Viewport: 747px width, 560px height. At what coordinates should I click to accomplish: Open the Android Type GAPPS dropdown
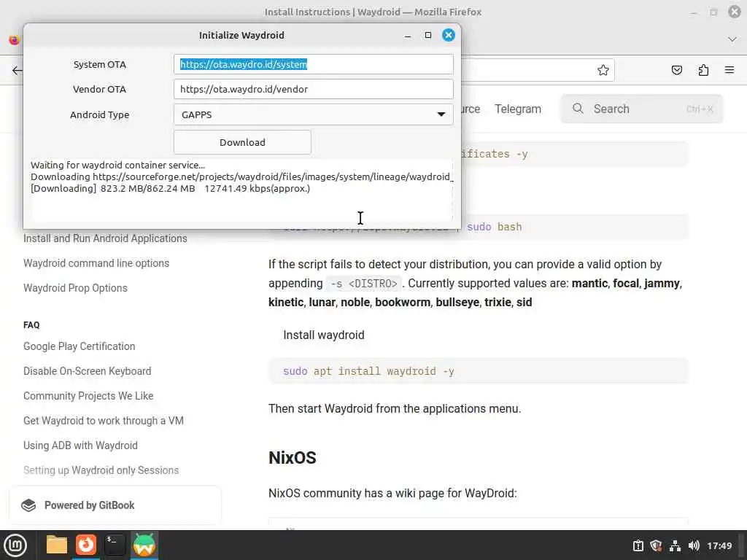tap(313, 114)
